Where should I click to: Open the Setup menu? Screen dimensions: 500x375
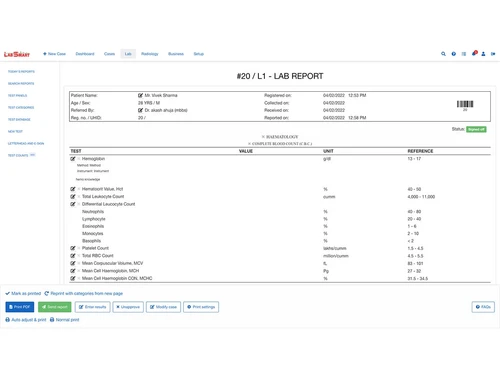pos(199,54)
